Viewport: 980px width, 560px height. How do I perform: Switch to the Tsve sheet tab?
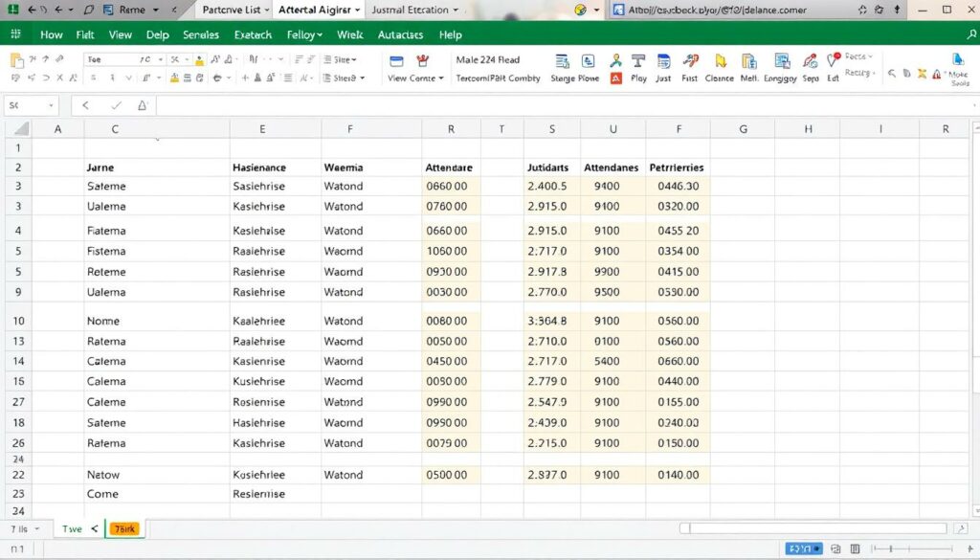click(x=72, y=528)
